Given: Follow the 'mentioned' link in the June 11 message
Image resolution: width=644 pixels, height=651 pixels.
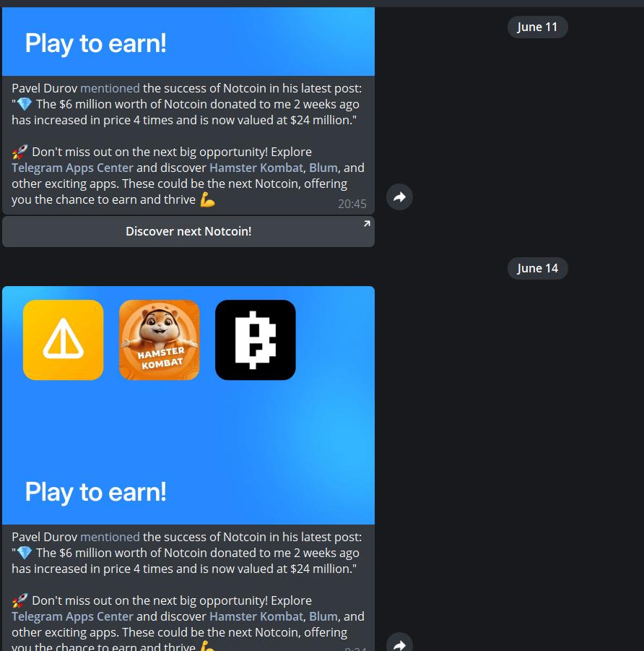Looking at the screenshot, I should 110,88.
